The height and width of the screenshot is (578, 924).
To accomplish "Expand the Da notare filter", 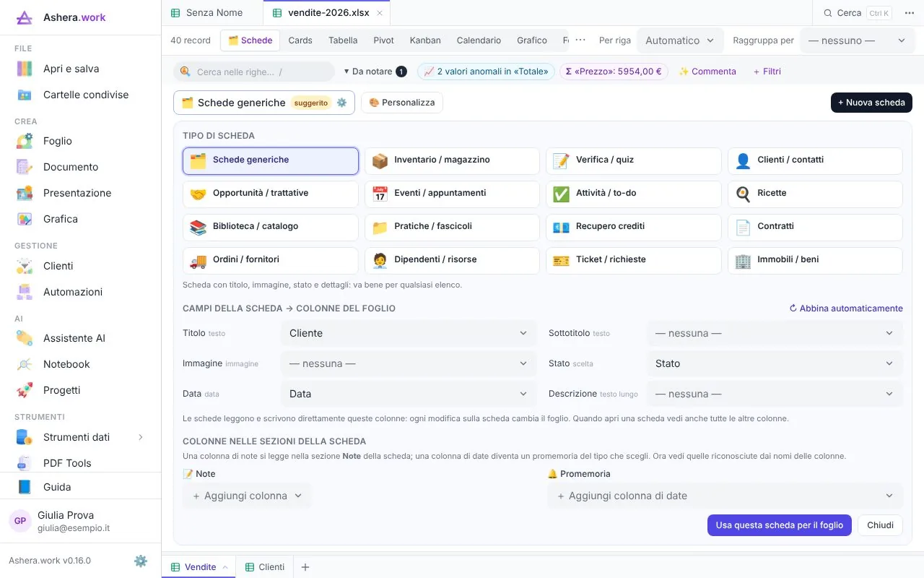I will click(375, 72).
